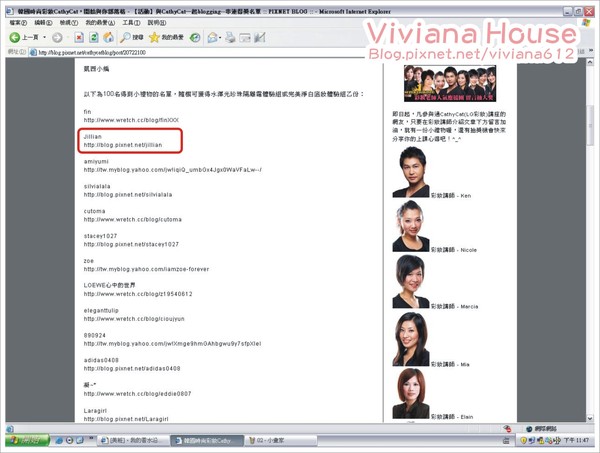The image size is (600, 453).
Task: Open the 檔案(F) menu
Action: [x=18, y=23]
